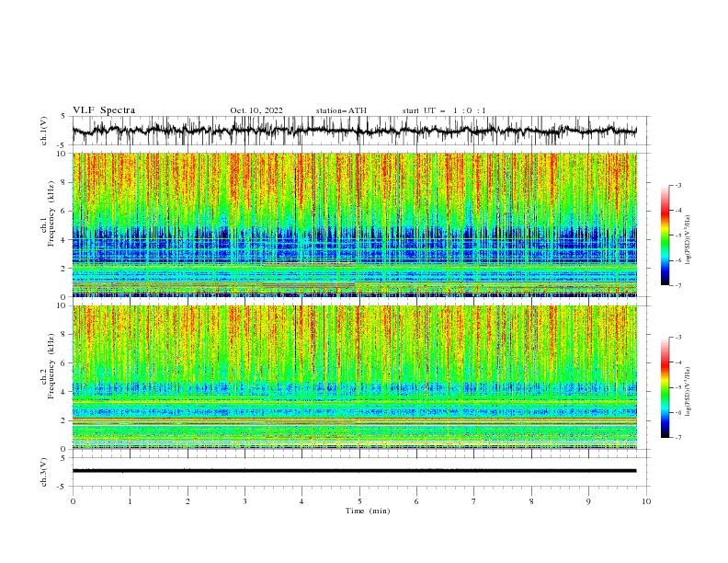Image resolution: width=728 pixels, height=563 pixels.
Task: Select the date text "Oct. 10, 2022"
Action: [x=256, y=110]
